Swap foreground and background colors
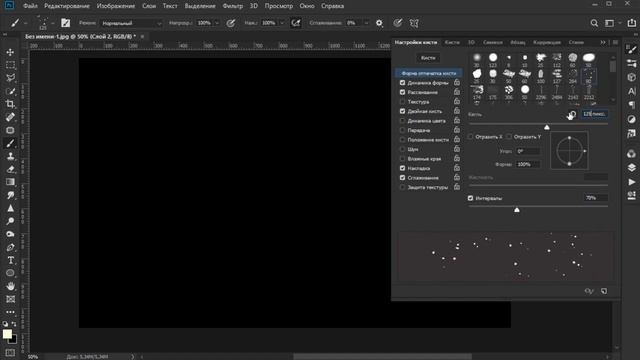The width and height of the screenshot is (640, 360). click(x=14, y=324)
